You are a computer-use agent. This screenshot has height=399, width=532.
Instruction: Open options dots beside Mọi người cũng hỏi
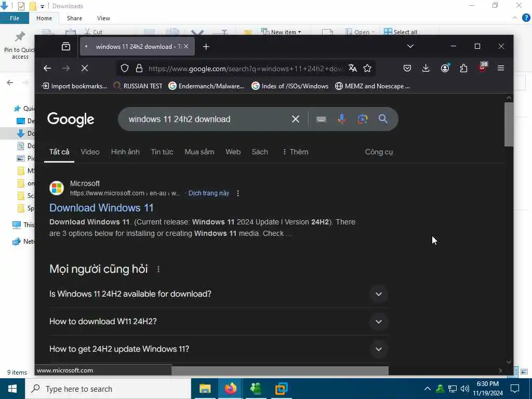(x=158, y=269)
